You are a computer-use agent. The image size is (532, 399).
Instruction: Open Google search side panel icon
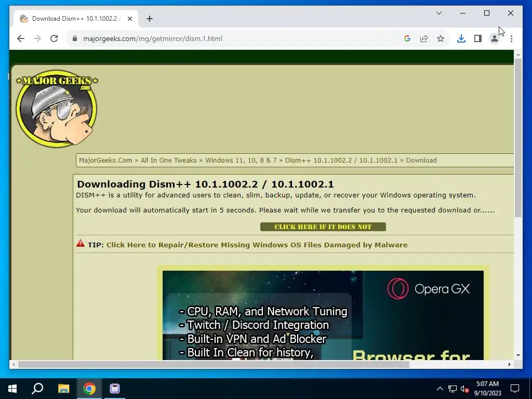[407, 38]
